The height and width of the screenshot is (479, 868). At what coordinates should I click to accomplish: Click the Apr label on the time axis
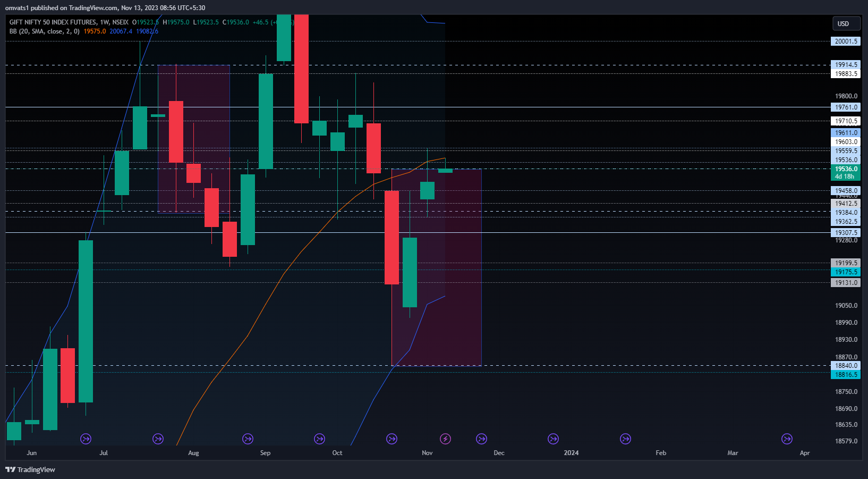pyautogui.click(x=805, y=453)
